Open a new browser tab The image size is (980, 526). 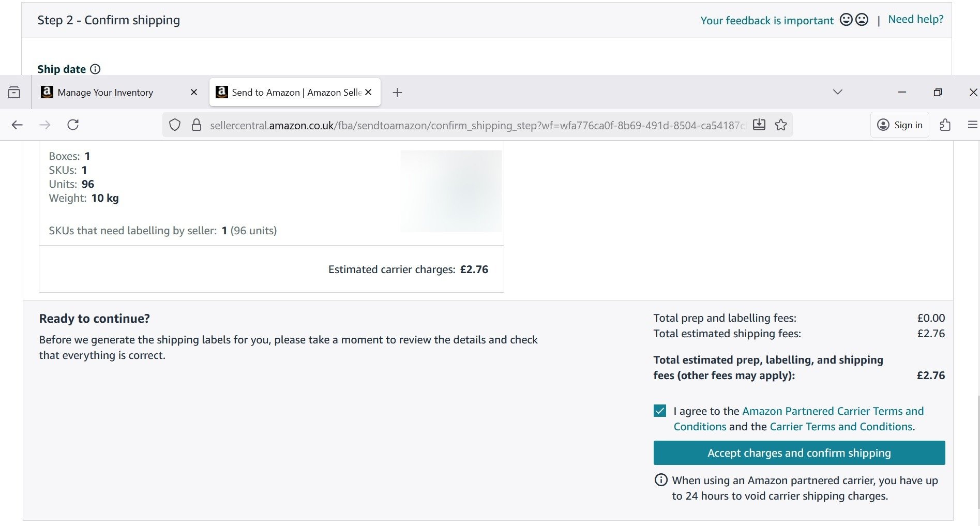click(397, 93)
